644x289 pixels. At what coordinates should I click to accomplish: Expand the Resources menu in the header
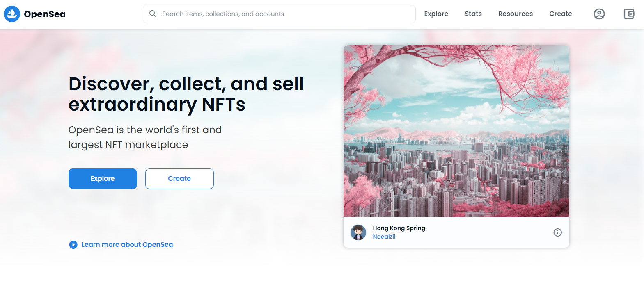pos(516,14)
